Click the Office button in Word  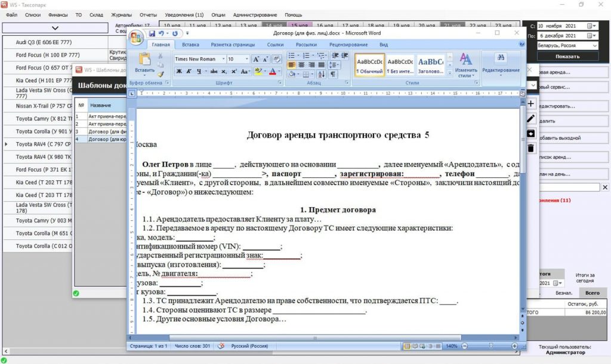(136, 38)
